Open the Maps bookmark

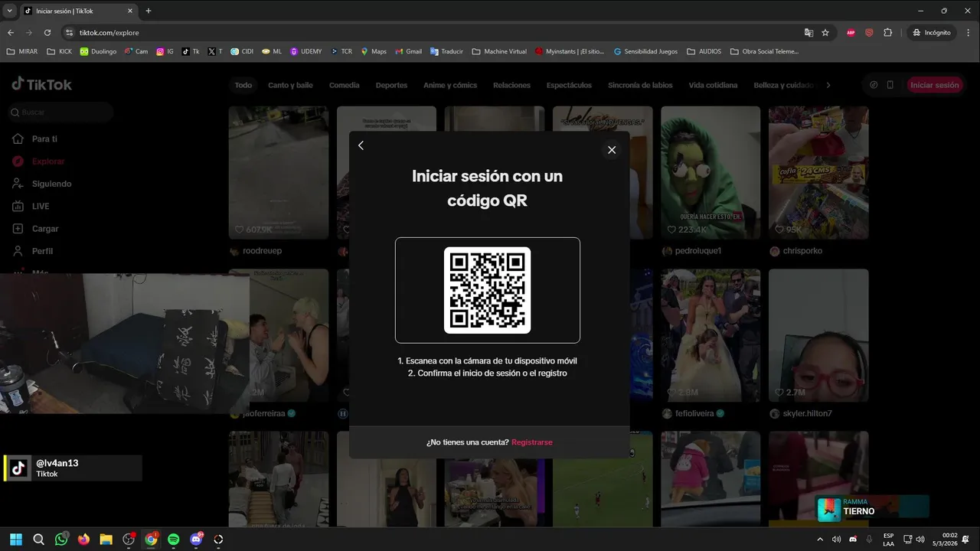(374, 51)
